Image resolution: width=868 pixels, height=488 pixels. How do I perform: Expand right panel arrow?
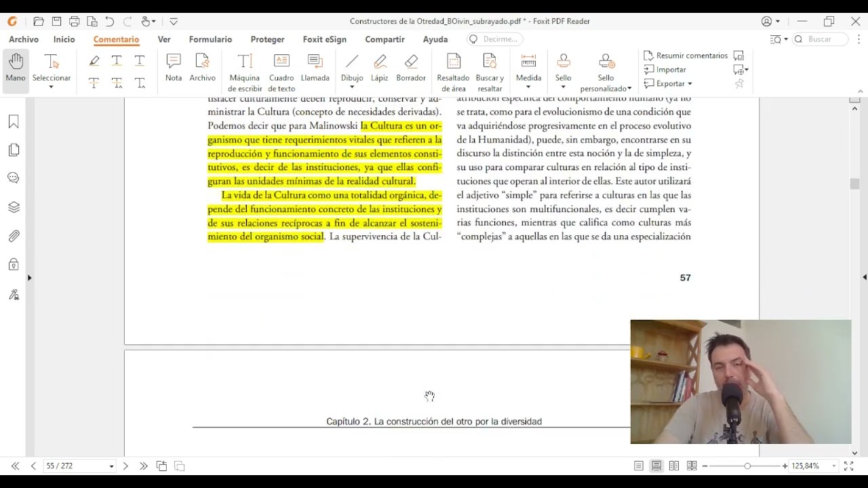pyautogui.click(x=865, y=277)
